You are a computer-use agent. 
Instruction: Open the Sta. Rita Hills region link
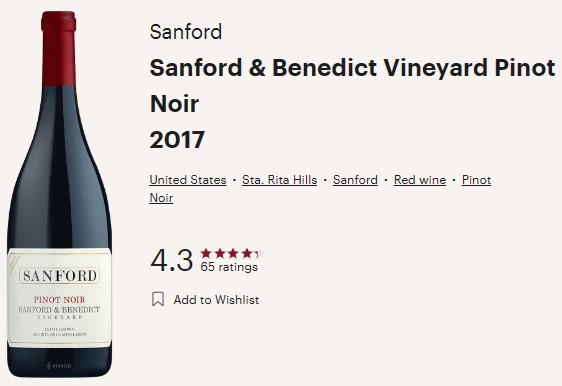tap(280, 180)
